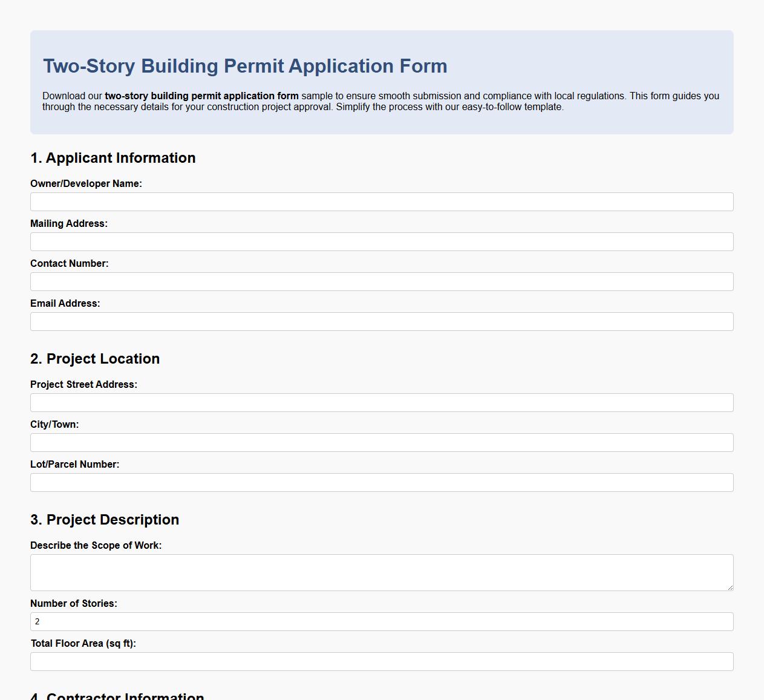Select the Number of Stories field showing 2
The image size is (764, 700).
pos(382,621)
